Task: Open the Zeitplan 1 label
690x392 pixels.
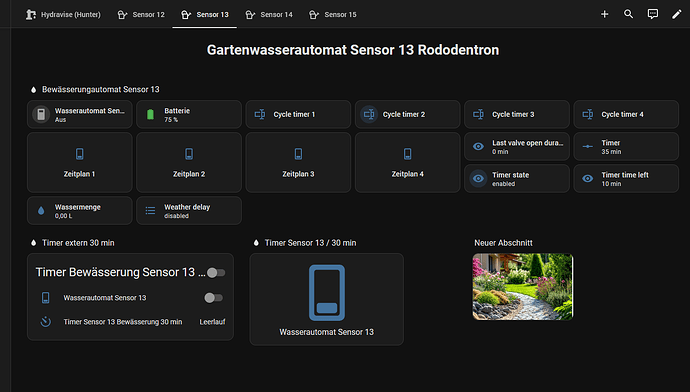Action: [x=79, y=174]
